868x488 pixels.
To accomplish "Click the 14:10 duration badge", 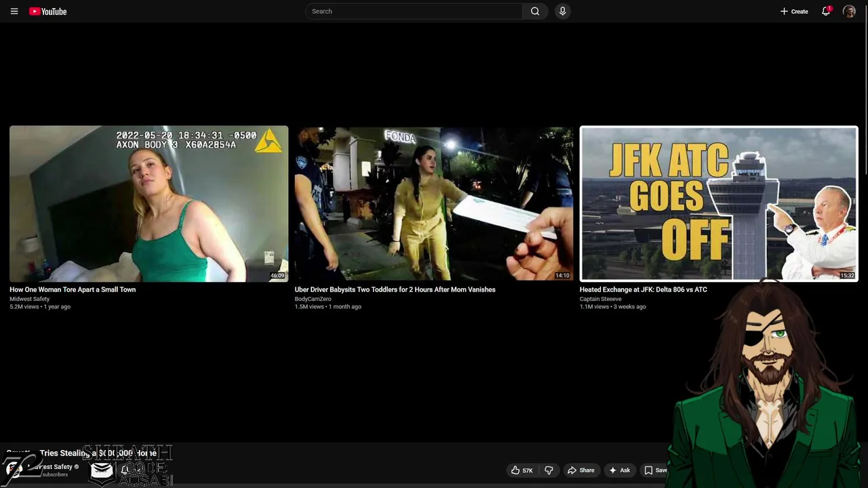I will coord(562,276).
